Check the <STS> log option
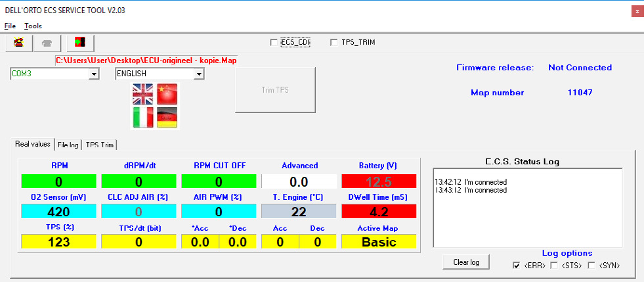The height and width of the screenshot is (282, 644). (553, 266)
